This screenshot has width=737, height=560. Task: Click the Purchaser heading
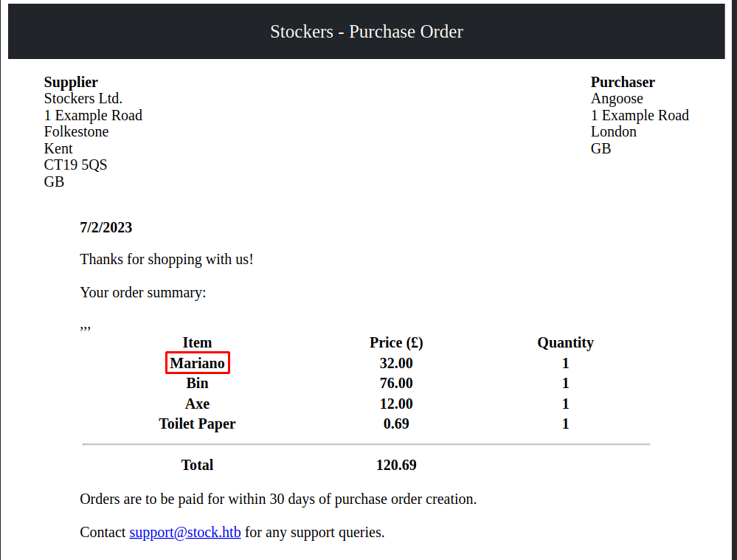tap(623, 82)
